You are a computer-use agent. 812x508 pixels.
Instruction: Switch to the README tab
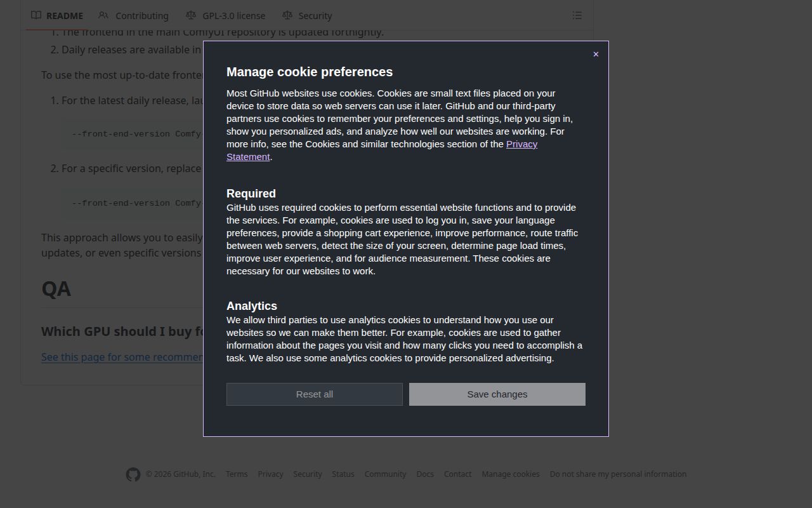(57, 15)
